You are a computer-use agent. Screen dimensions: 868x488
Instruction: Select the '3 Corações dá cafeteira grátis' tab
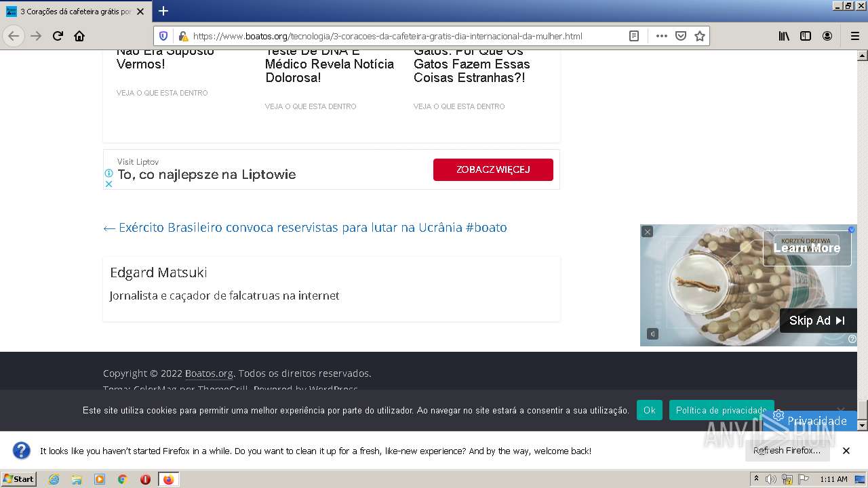tap(75, 12)
